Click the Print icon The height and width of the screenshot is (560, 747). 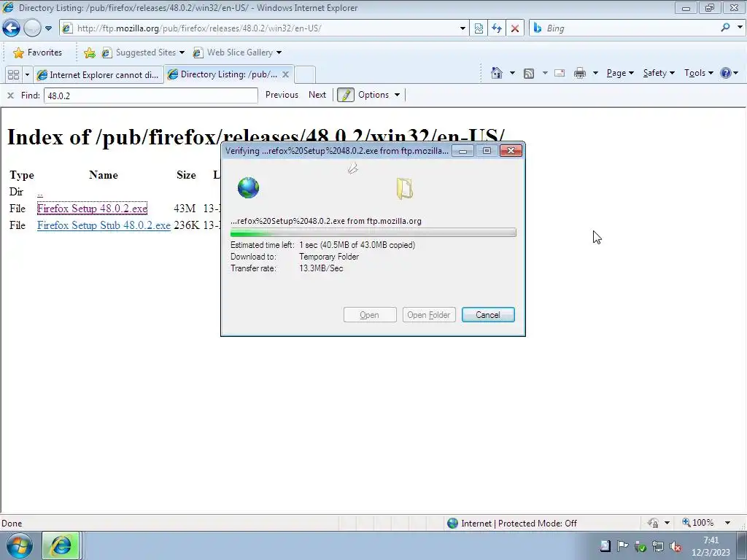click(580, 73)
